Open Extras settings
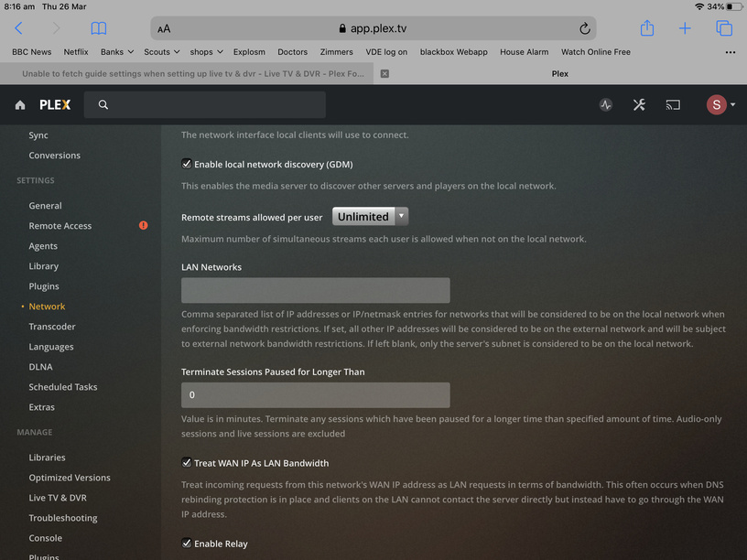The height and width of the screenshot is (560, 747). click(41, 407)
